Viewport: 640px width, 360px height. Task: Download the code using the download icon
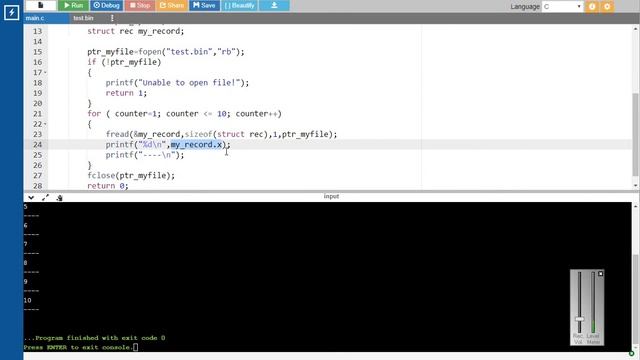click(x=274, y=5)
